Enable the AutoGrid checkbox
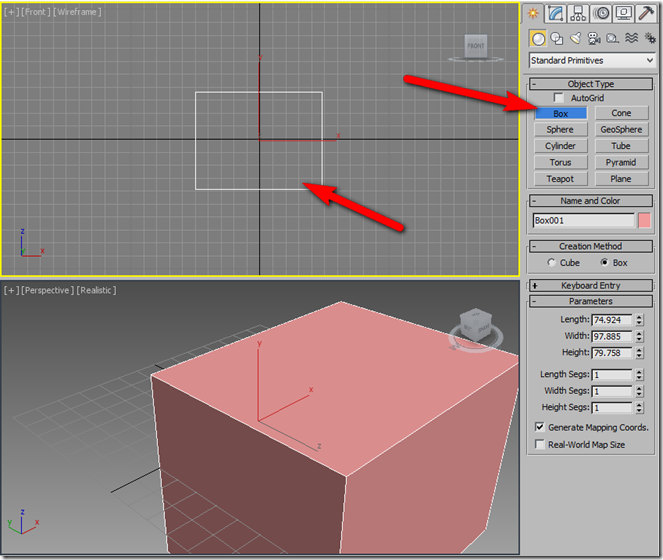 559,98
